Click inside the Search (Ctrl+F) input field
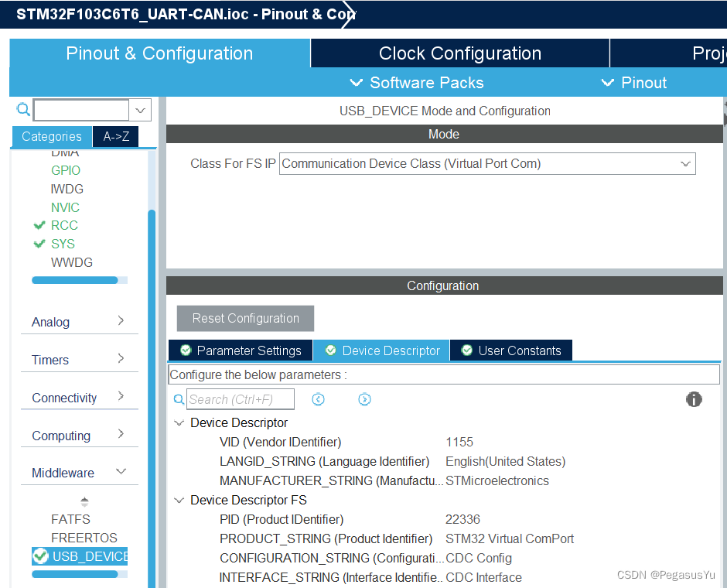Screen dimensions: 727x588 tap(240, 398)
